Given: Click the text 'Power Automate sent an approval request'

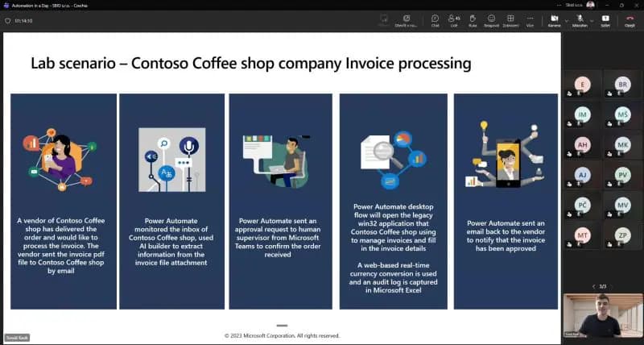Looking at the screenshot, I should pyautogui.click(x=277, y=237).
